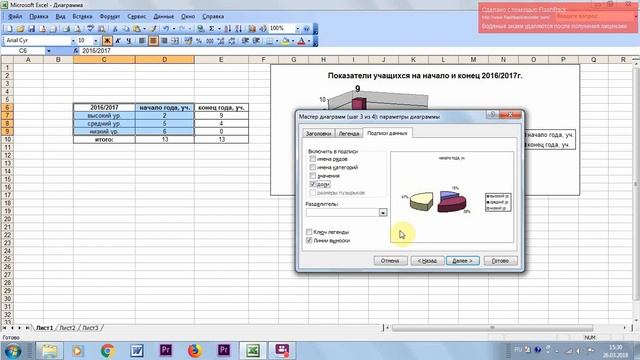Uncheck 'Линии выноски' checkbox

(x=309, y=240)
